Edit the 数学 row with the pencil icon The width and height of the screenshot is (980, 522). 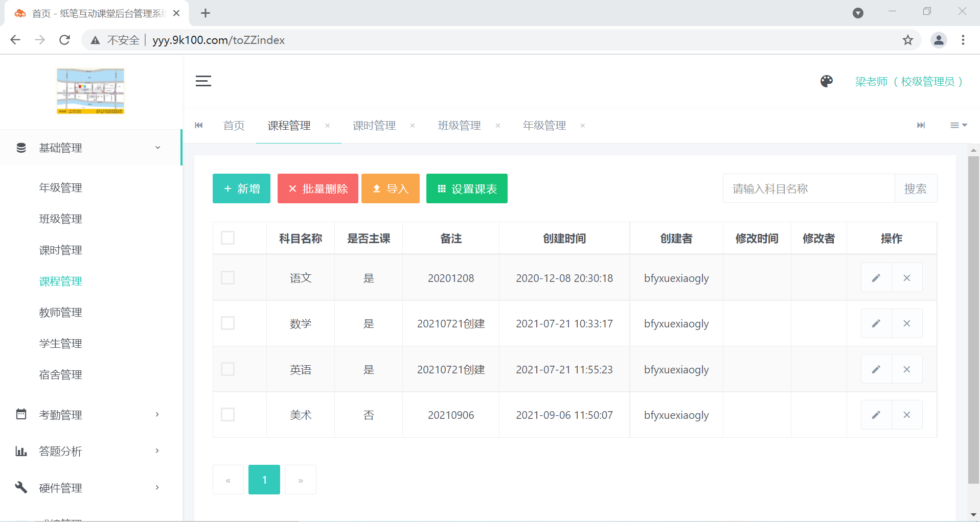point(876,323)
